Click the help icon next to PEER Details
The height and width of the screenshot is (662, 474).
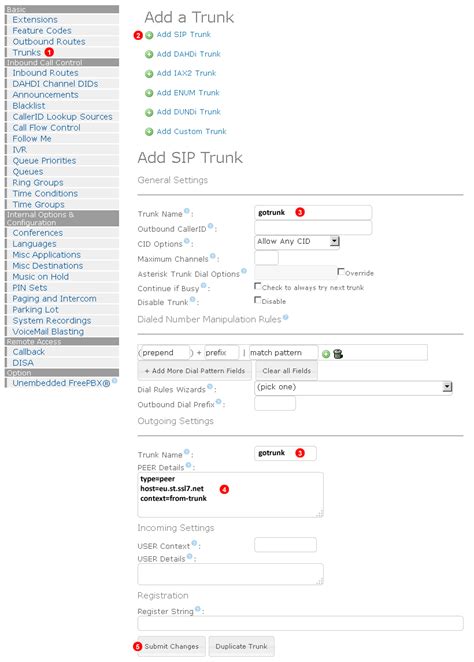click(188, 465)
